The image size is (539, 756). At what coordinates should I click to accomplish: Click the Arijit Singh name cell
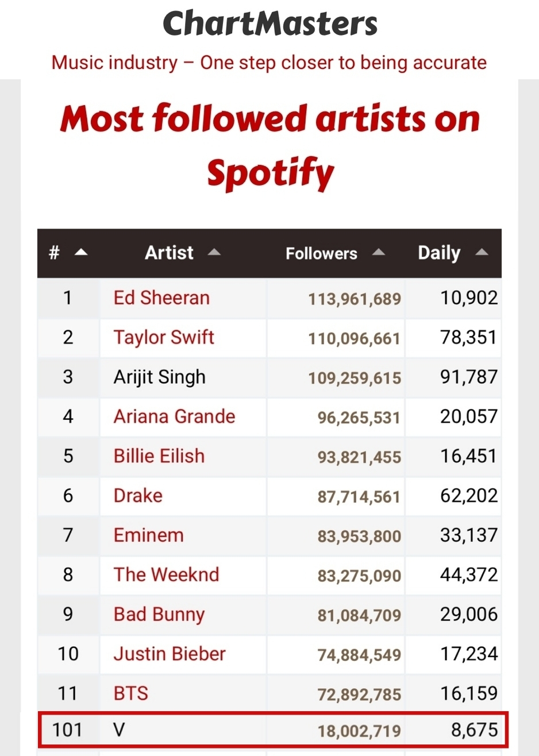pyautogui.click(x=183, y=377)
